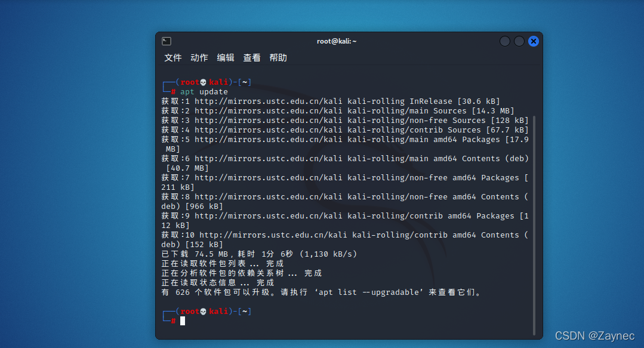Image resolution: width=644 pixels, height=348 pixels.
Task: Click the '已下载 74.5 MB' summary line
Action: click(x=259, y=254)
